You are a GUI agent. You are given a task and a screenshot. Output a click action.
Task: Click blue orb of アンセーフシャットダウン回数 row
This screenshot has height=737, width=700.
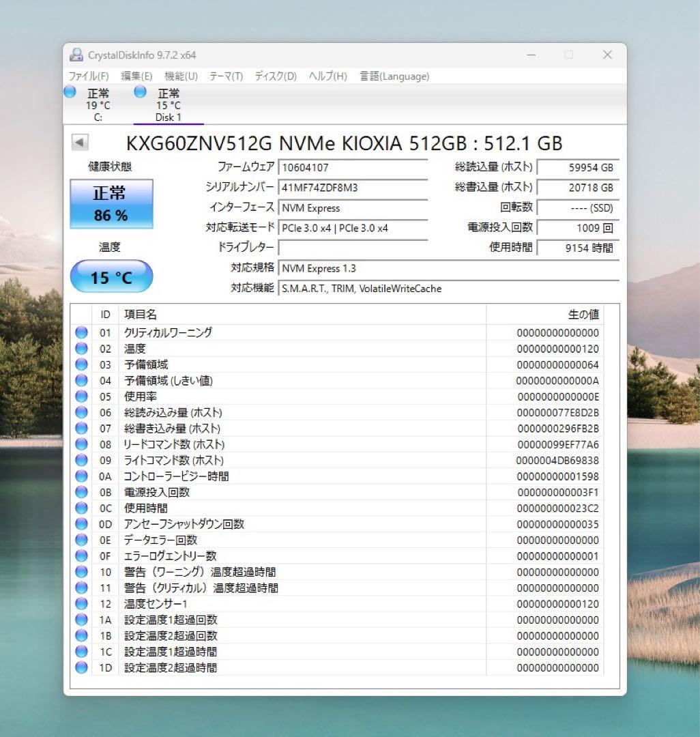coord(81,524)
